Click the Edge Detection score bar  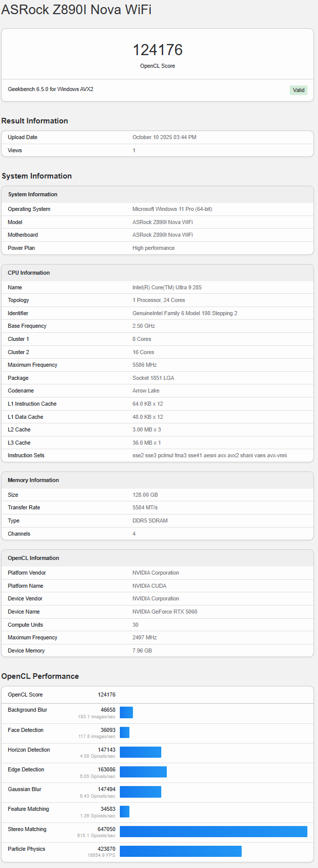click(143, 772)
